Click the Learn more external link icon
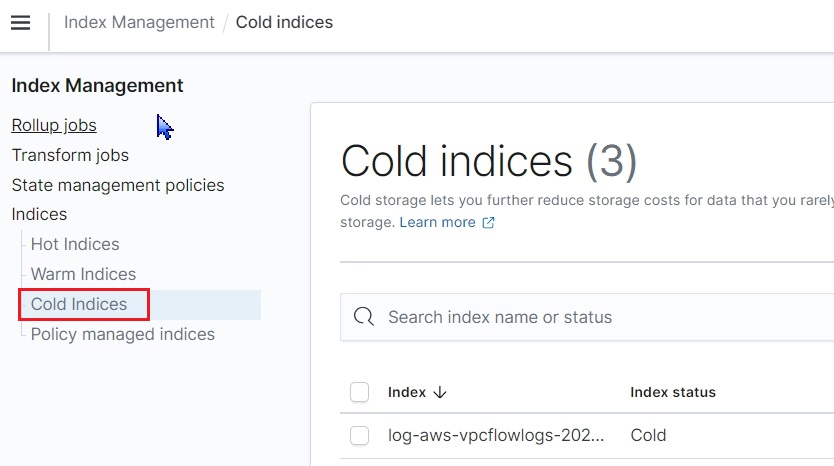The width and height of the screenshot is (834, 466). pyautogui.click(x=488, y=223)
